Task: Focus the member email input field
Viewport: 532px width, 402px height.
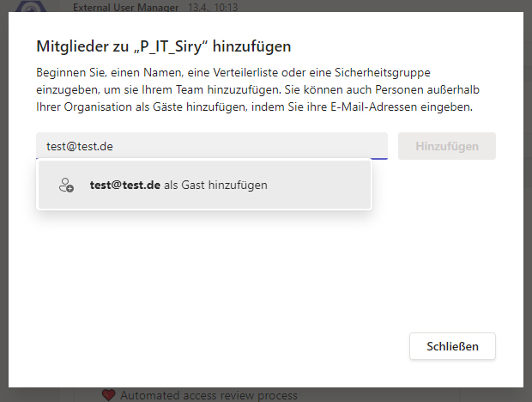Action: 212,146
